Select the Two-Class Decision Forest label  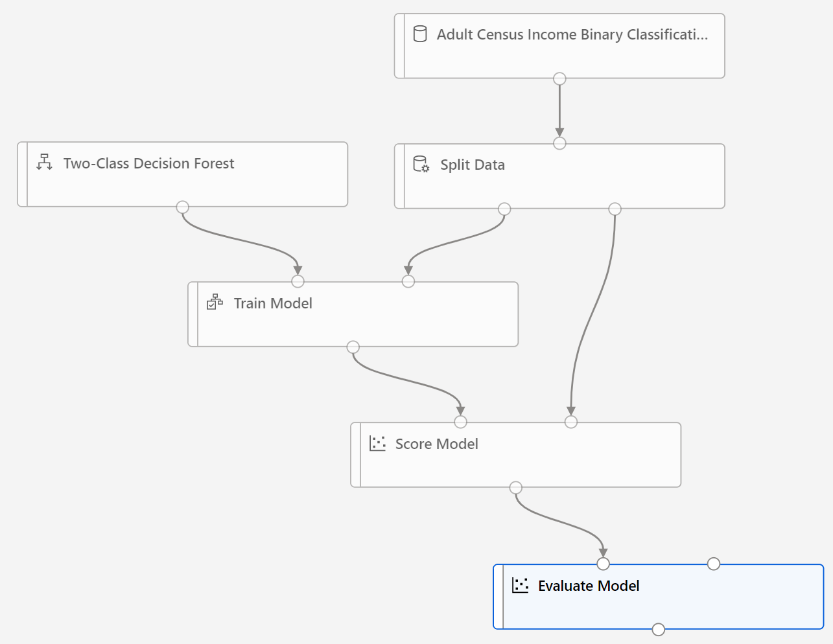149,163
